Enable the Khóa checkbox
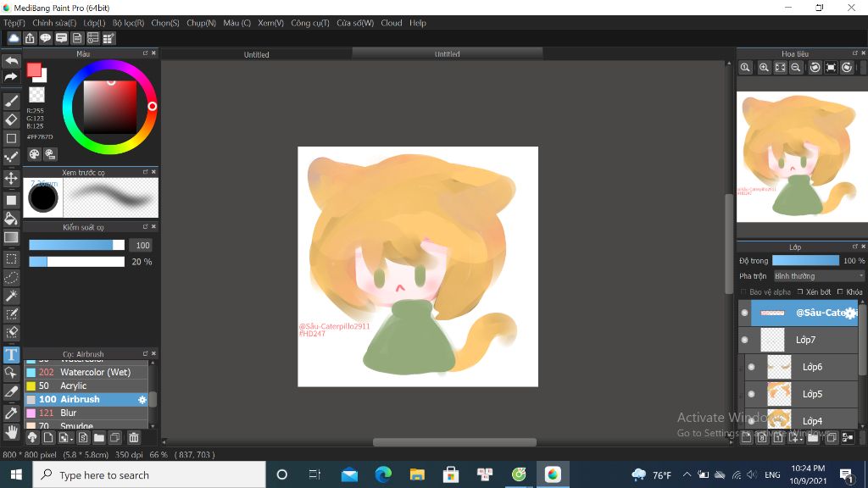This screenshot has height=488, width=868. coord(840,291)
